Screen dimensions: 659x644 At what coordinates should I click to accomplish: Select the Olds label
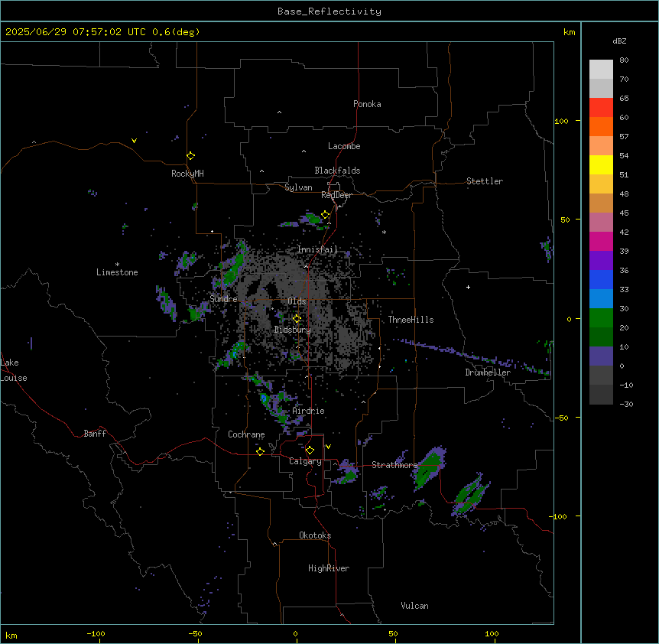pyautogui.click(x=297, y=301)
